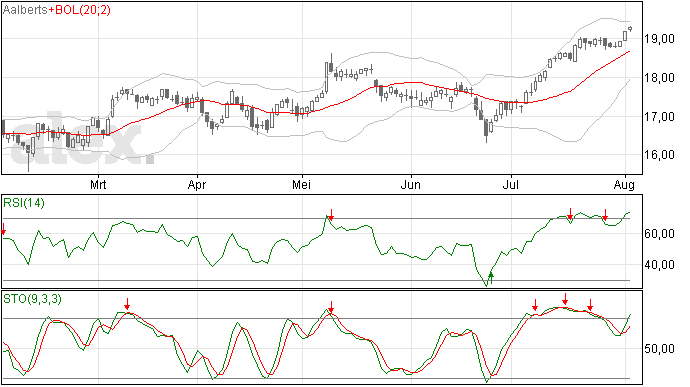Select the Jul month axis label
Viewport: 690px width, 387px height.
pyautogui.click(x=511, y=184)
